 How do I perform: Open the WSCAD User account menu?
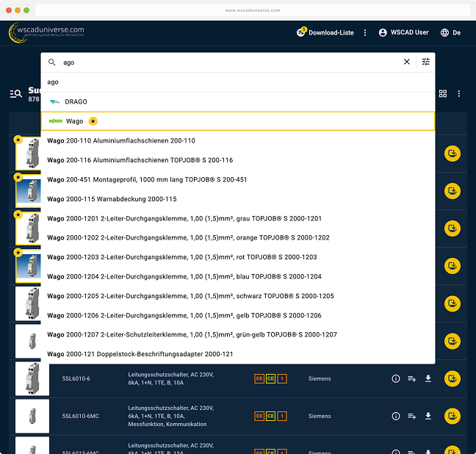coord(403,32)
